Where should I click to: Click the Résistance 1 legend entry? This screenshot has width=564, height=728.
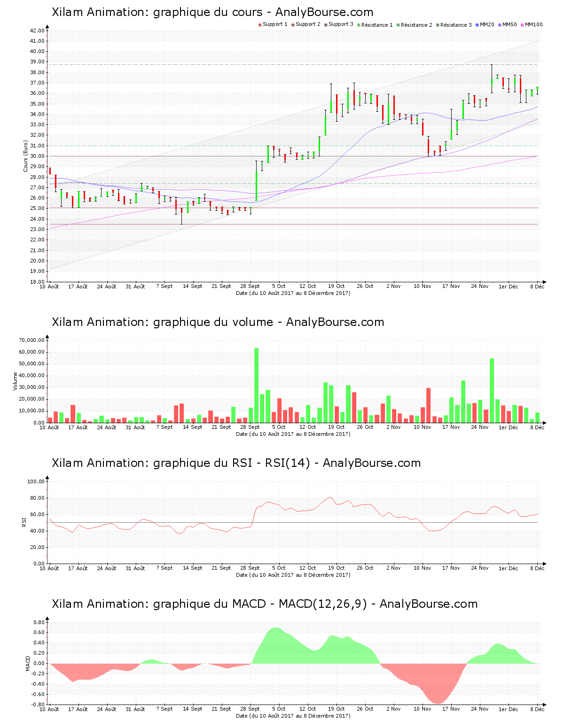coord(375,25)
